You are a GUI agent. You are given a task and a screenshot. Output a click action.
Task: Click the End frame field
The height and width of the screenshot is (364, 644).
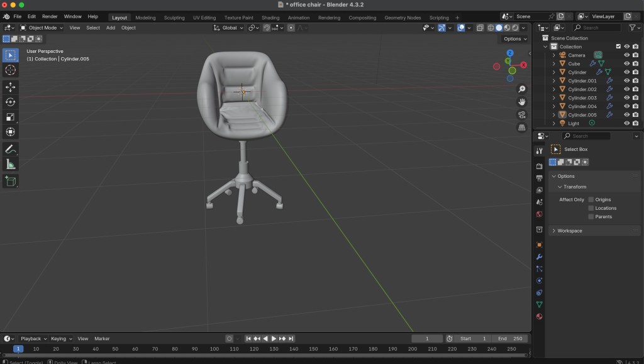(509, 338)
